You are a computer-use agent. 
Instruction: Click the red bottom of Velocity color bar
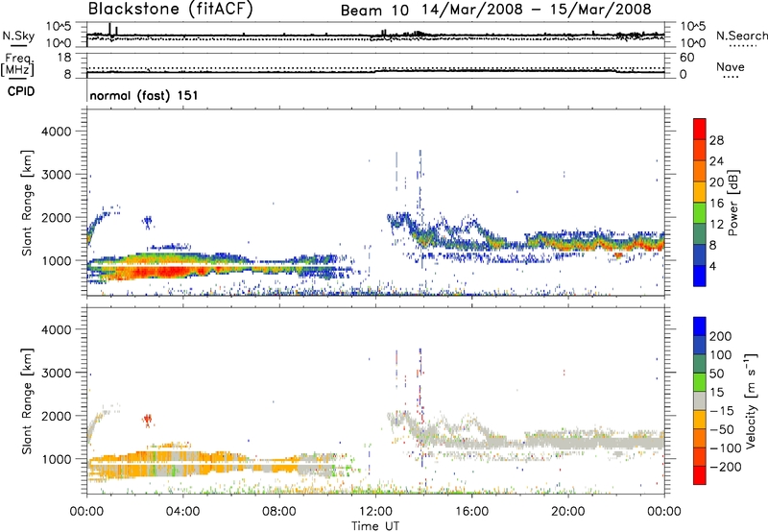click(700, 475)
